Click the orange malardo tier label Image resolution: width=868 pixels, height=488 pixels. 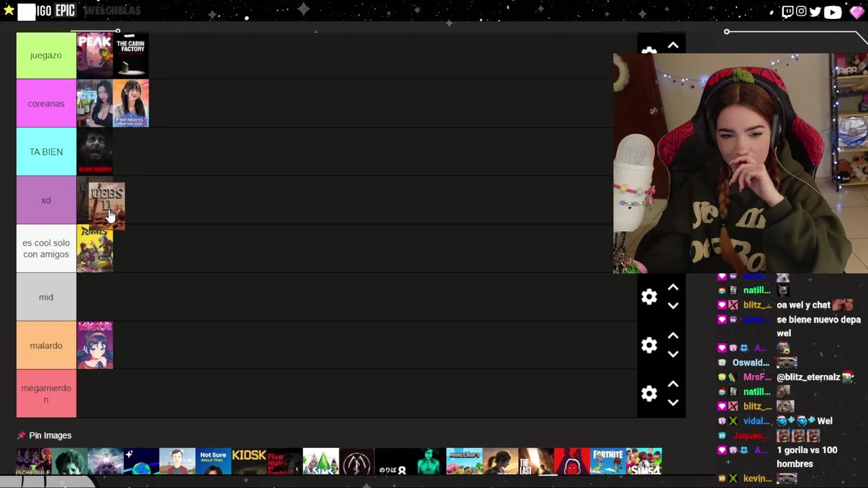point(46,346)
